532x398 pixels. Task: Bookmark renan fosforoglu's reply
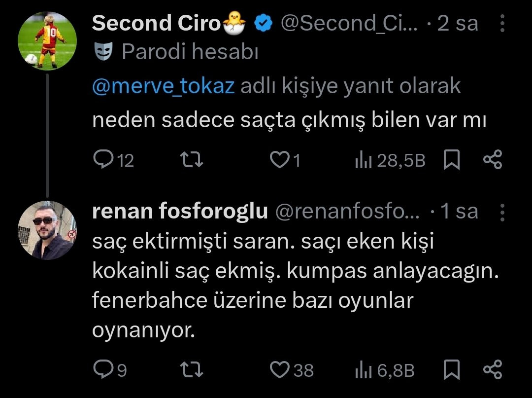click(451, 369)
